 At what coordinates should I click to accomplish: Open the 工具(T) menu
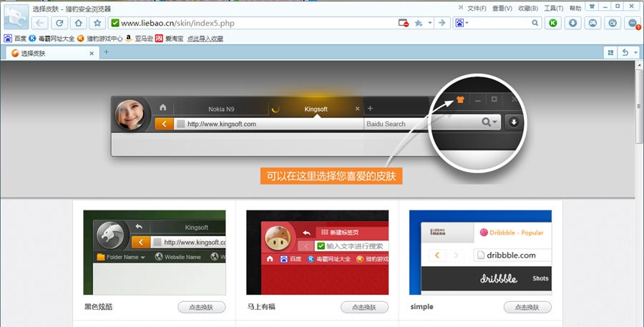coord(554,8)
